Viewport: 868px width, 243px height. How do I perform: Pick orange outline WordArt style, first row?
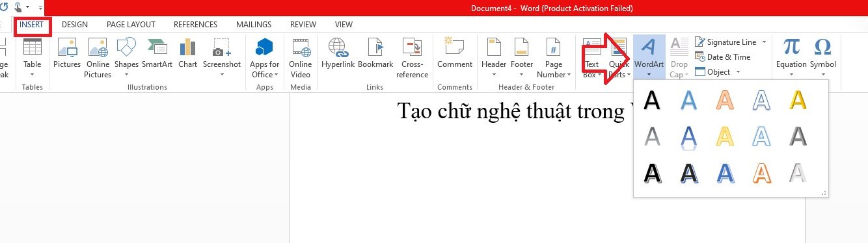pyautogui.click(x=726, y=100)
